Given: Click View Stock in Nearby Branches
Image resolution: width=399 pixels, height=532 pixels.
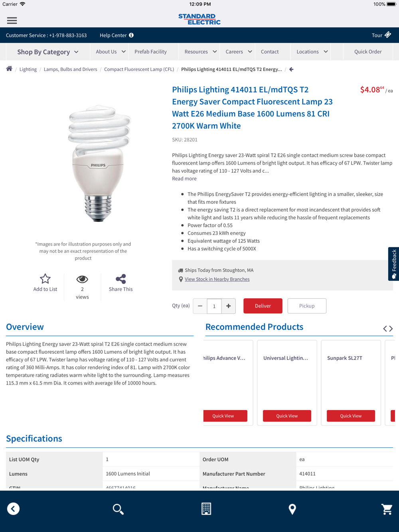Looking at the screenshot, I should (x=217, y=279).
